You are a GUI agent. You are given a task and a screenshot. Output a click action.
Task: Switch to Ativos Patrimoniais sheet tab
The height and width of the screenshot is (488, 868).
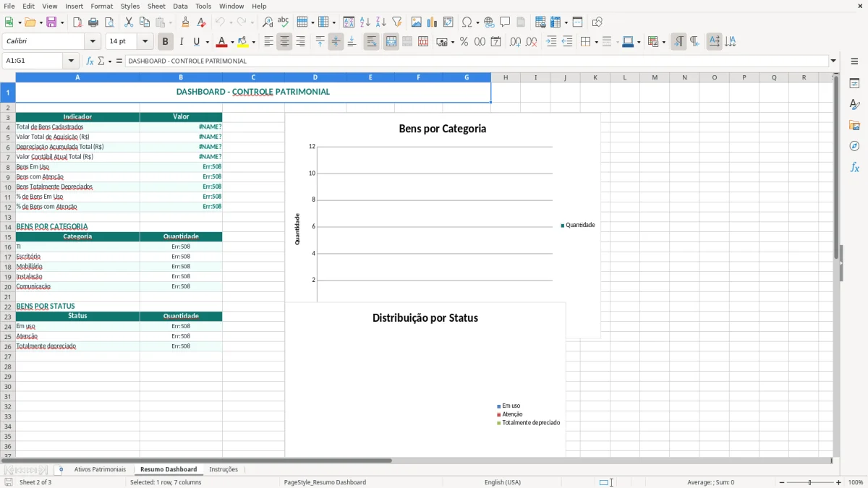click(x=100, y=469)
